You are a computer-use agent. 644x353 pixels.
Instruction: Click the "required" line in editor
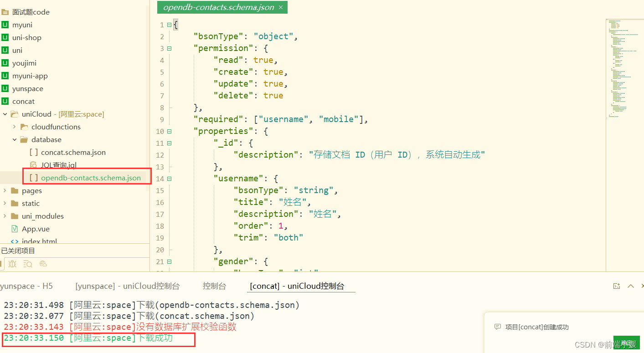coord(280,119)
